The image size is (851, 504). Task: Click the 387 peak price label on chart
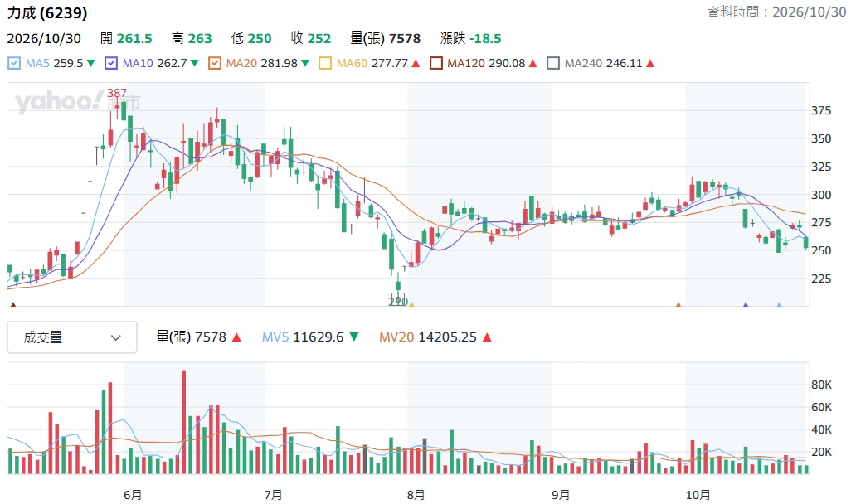117,93
